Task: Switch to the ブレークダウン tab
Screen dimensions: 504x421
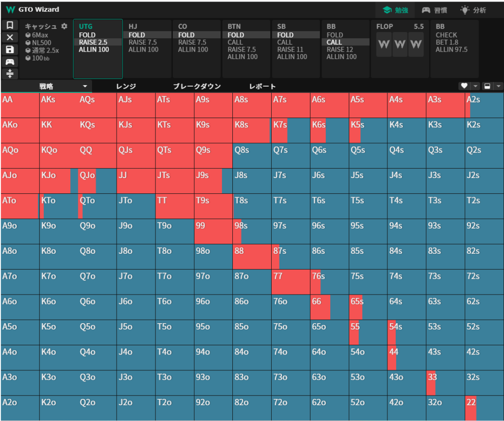Action: pyautogui.click(x=197, y=86)
